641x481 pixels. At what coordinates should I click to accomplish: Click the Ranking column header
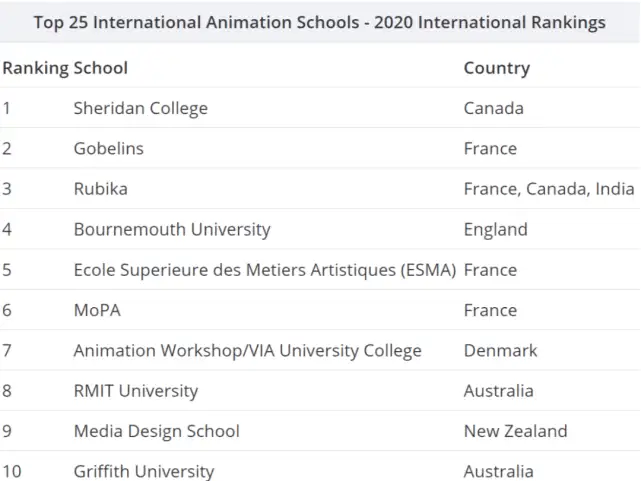[35, 68]
